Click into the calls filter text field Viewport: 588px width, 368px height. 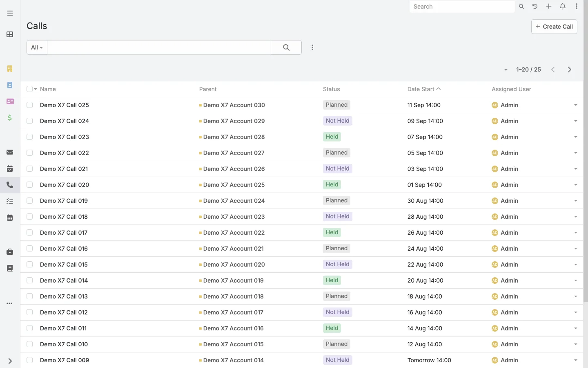[x=159, y=47]
